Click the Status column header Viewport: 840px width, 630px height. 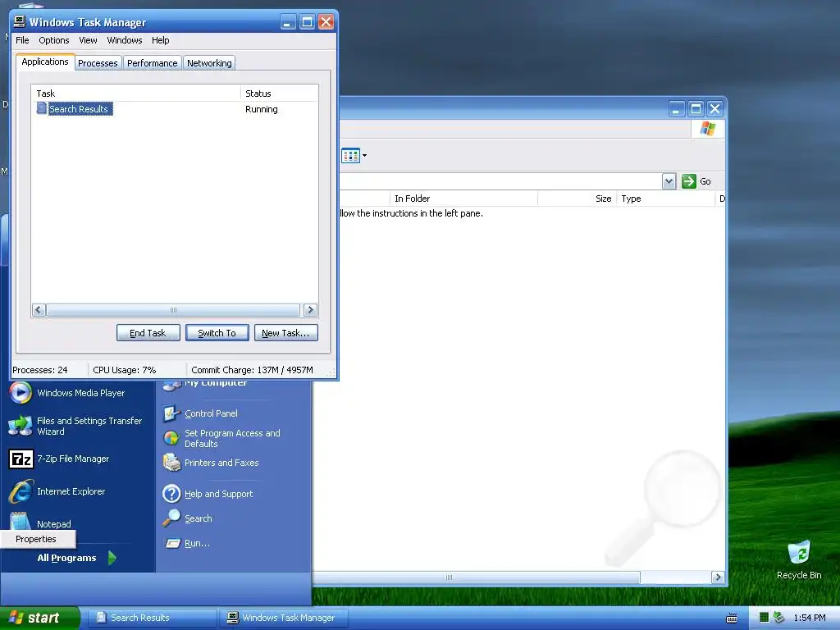point(279,94)
